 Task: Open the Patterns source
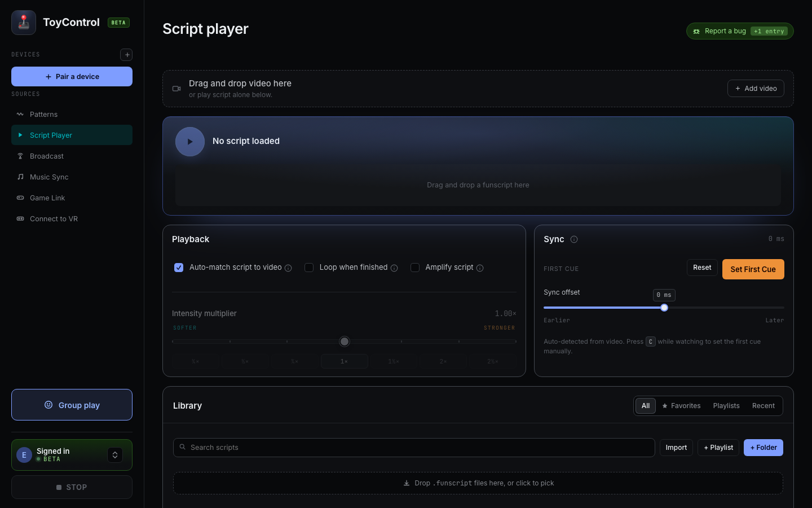(x=72, y=114)
